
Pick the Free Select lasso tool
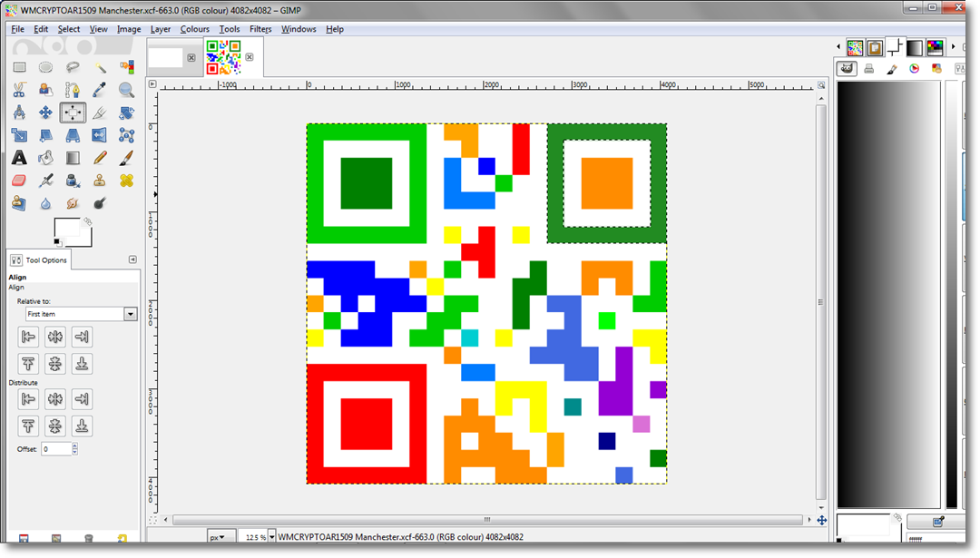(73, 67)
